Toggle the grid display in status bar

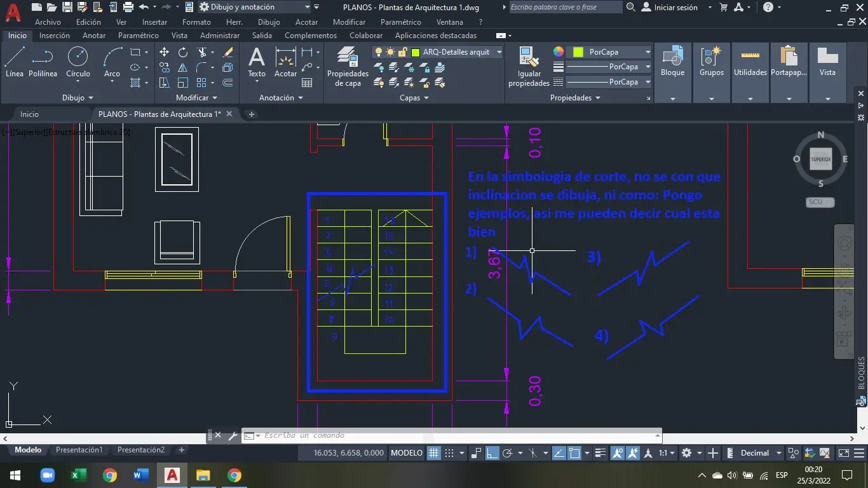pyautogui.click(x=434, y=452)
